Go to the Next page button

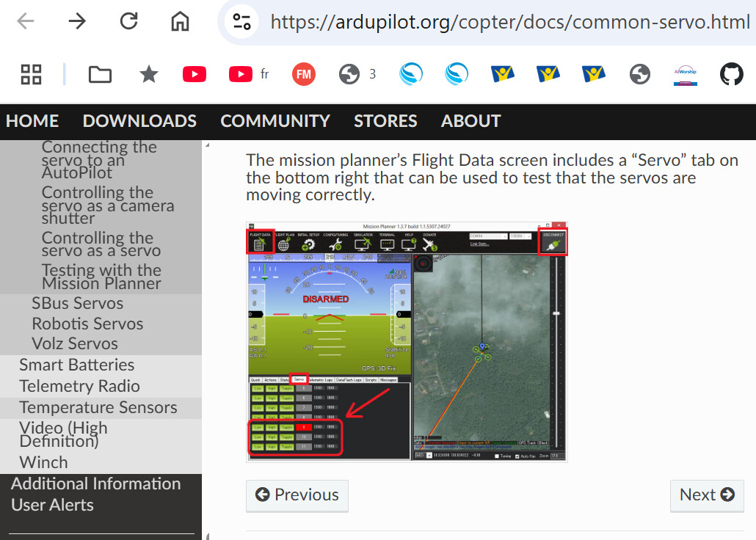(x=707, y=495)
